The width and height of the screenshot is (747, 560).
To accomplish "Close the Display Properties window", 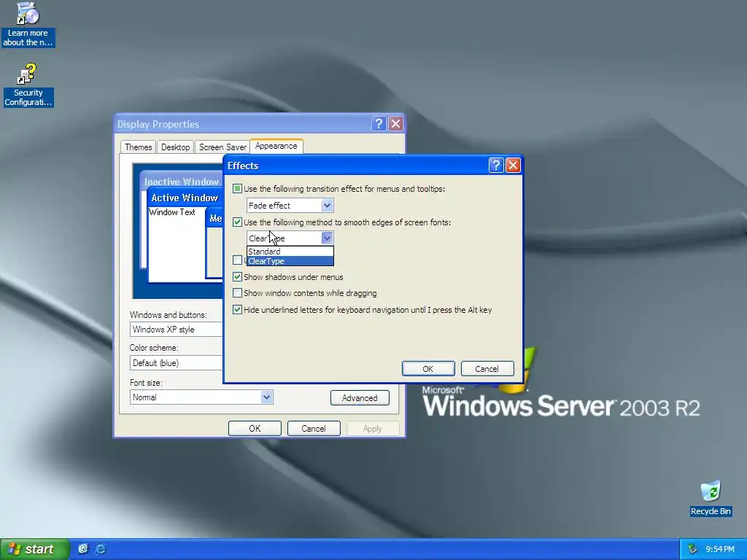I will coord(396,124).
